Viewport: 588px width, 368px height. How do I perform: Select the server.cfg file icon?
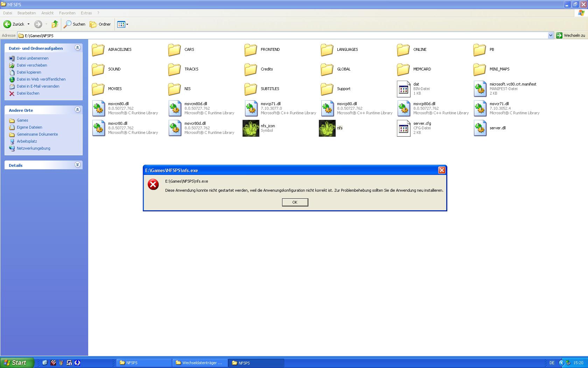coord(403,128)
